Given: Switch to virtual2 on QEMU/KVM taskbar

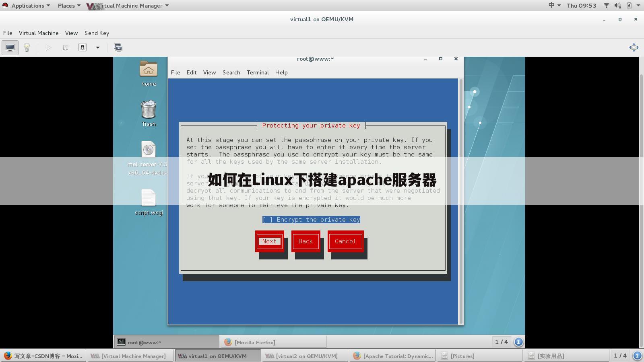Looking at the screenshot, I should click(305, 356).
